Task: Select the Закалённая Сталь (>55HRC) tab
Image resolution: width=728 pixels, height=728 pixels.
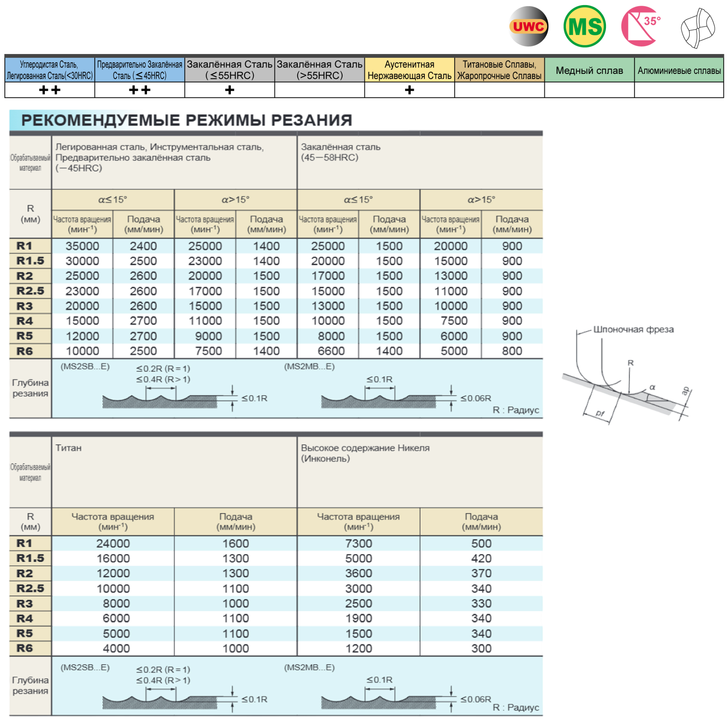Action: tap(320, 70)
